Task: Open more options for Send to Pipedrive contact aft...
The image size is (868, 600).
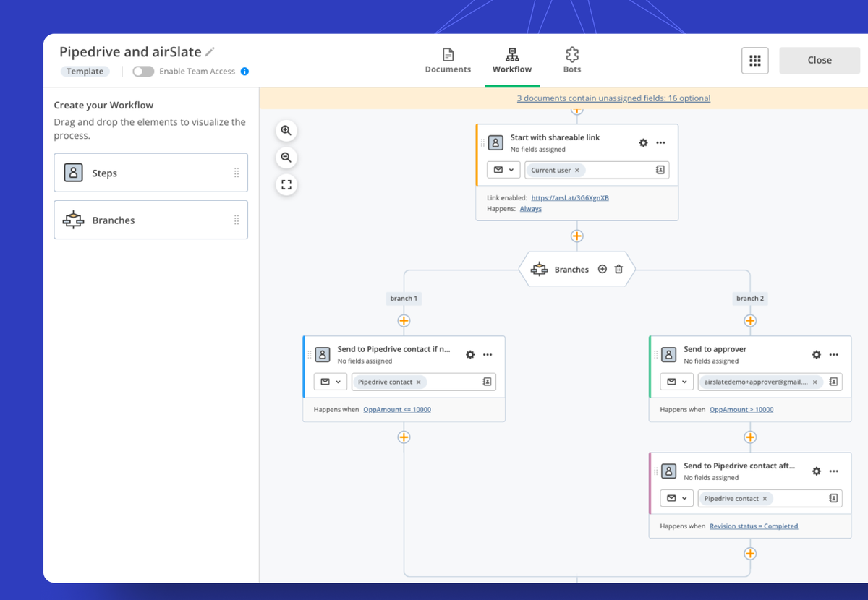Action: tap(834, 471)
